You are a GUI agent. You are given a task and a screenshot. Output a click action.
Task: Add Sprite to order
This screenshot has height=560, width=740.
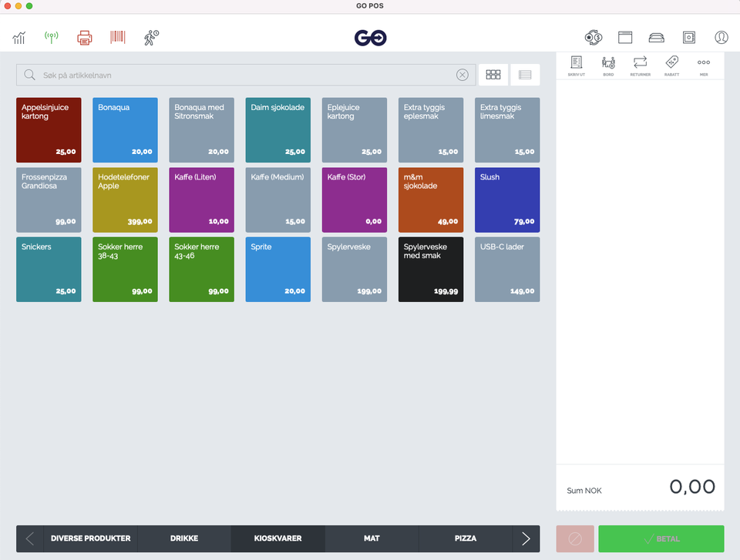click(x=278, y=270)
